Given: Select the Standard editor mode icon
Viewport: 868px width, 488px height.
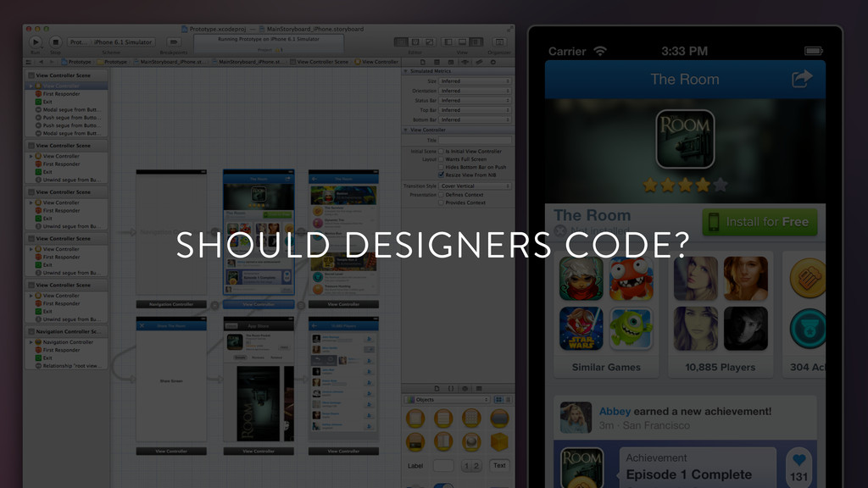Looking at the screenshot, I should 401,42.
